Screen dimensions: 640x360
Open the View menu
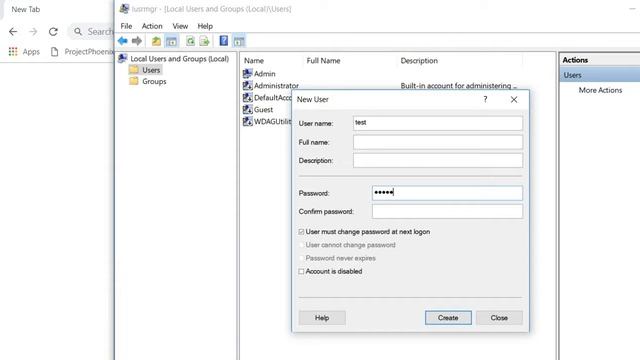pos(180,26)
